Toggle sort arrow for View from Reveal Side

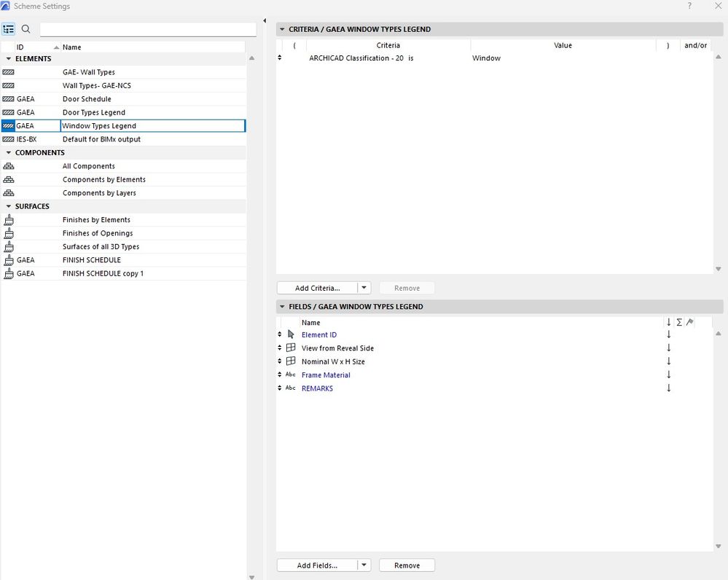(668, 348)
